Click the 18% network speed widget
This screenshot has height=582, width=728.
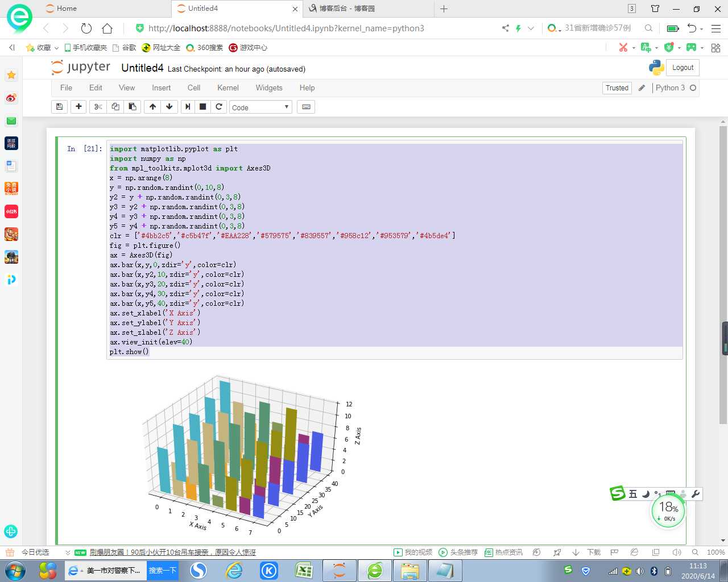(x=668, y=510)
